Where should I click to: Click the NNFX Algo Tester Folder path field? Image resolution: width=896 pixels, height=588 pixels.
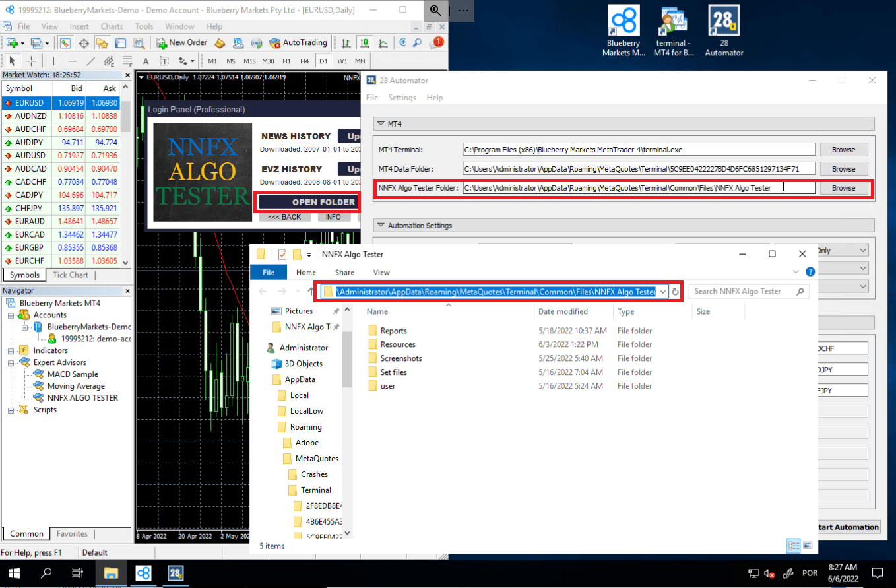coord(639,188)
